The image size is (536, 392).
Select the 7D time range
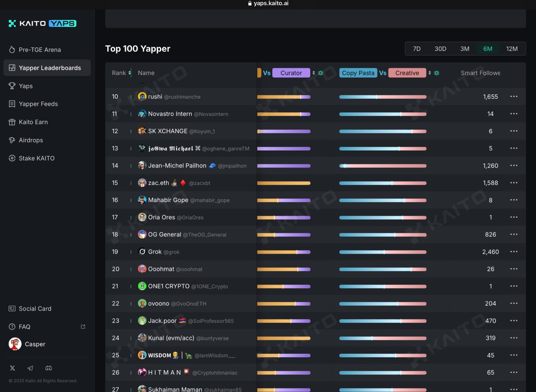(x=416, y=49)
